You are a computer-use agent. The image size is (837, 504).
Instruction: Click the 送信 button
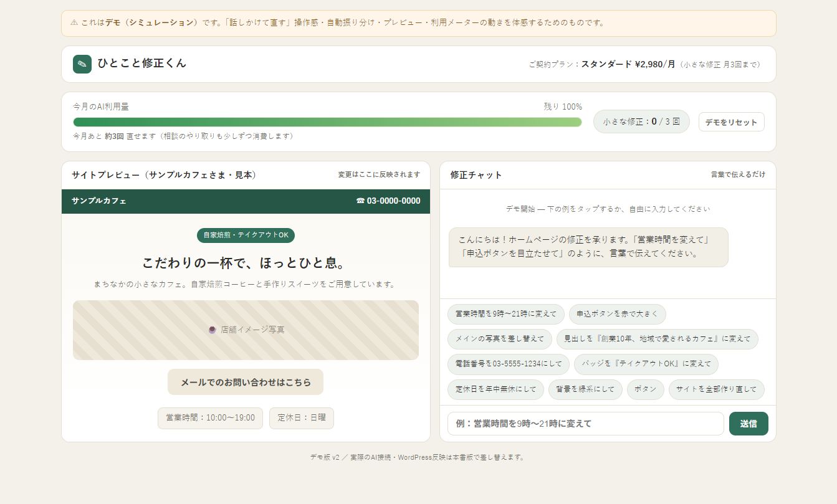click(749, 424)
